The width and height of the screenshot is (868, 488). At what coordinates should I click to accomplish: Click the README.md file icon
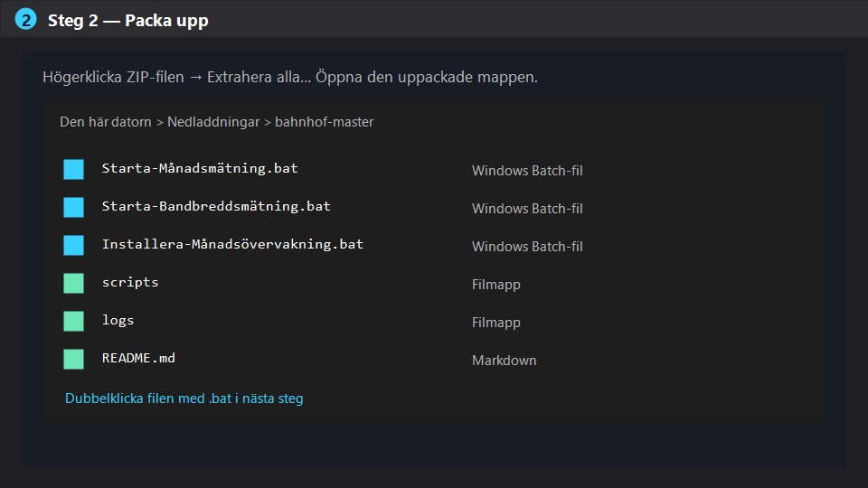pos(73,359)
